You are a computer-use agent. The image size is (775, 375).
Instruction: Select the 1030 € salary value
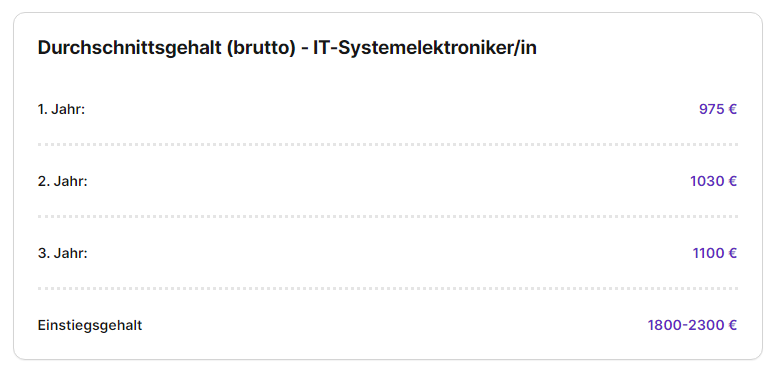714,181
